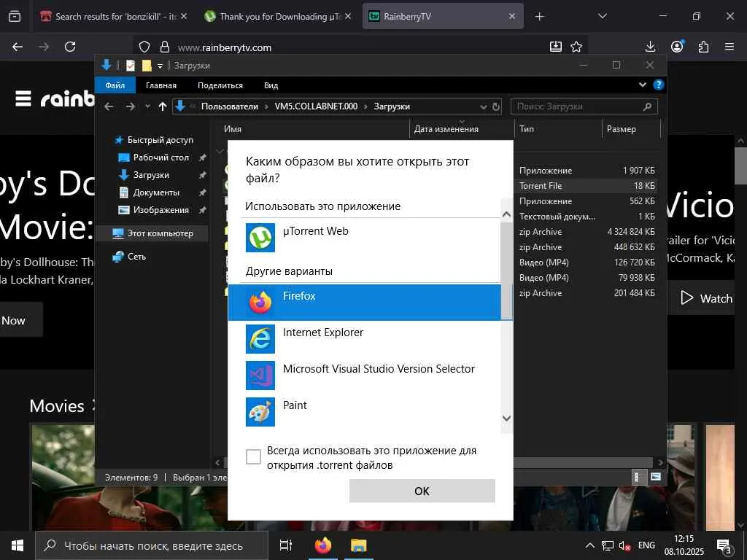Switch Explorer to large icons view

coord(656,477)
